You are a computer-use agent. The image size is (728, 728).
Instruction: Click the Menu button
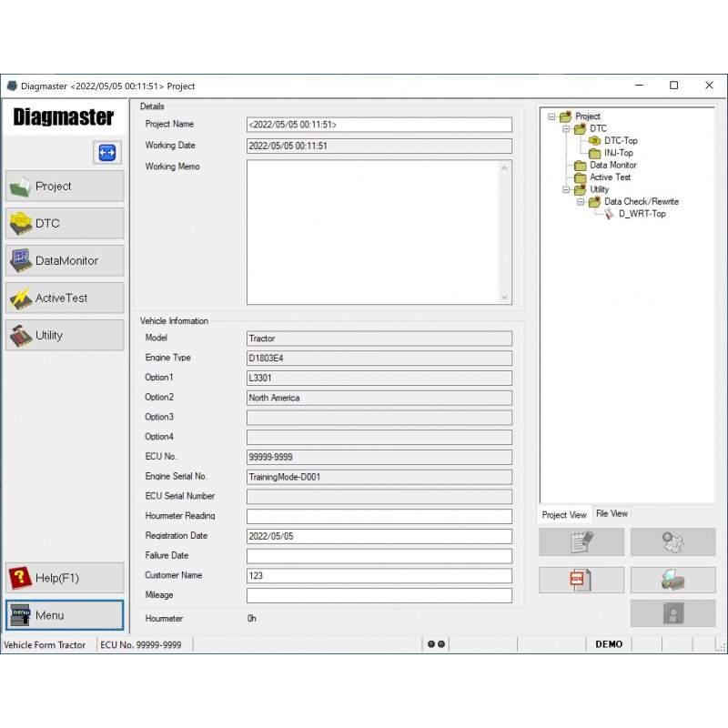[65, 615]
